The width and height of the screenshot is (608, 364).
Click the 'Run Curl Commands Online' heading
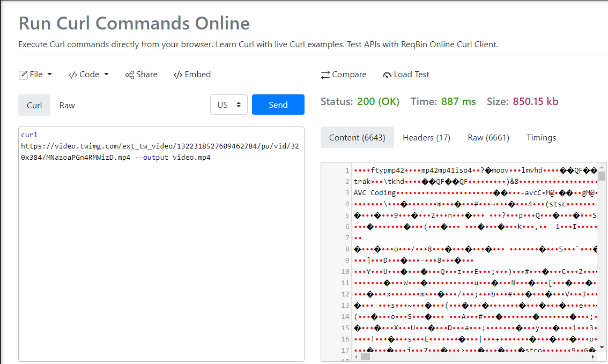134,23
